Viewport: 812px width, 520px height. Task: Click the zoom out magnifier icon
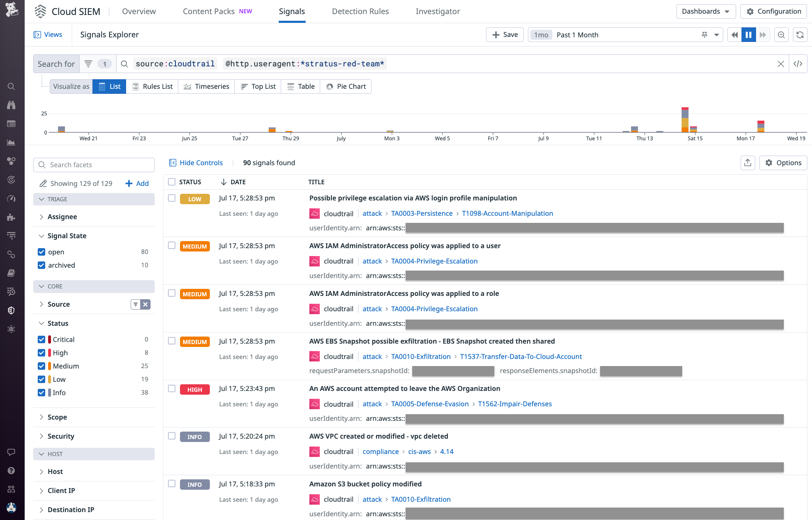(781, 34)
